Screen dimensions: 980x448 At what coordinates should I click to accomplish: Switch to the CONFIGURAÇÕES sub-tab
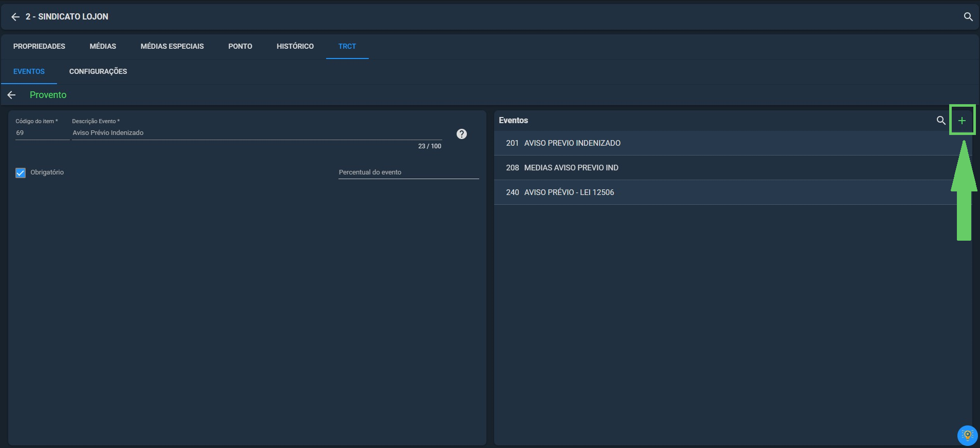[98, 71]
